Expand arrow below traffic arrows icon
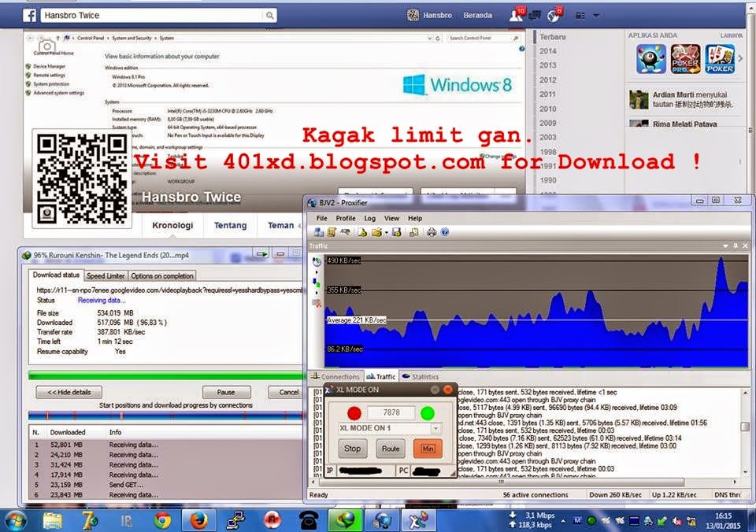The height and width of the screenshot is (532, 756). click(x=317, y=293)
